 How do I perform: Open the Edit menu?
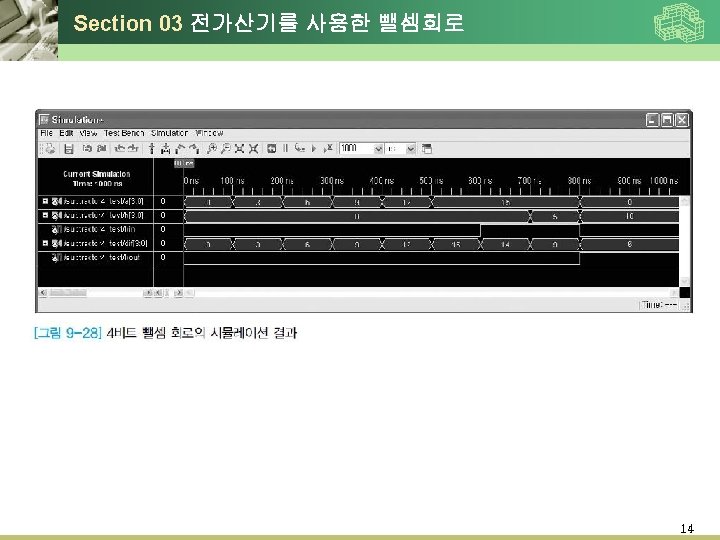click(66, 133)
